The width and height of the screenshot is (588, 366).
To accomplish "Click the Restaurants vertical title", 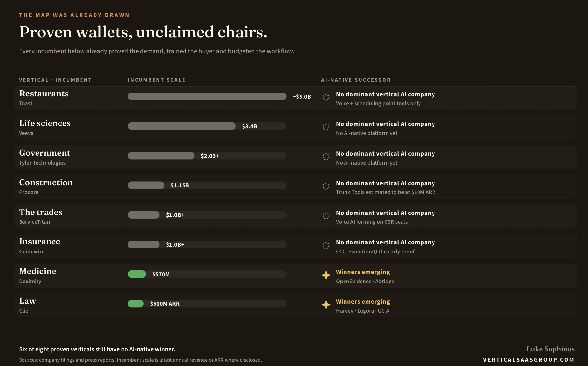I will 44,94.
